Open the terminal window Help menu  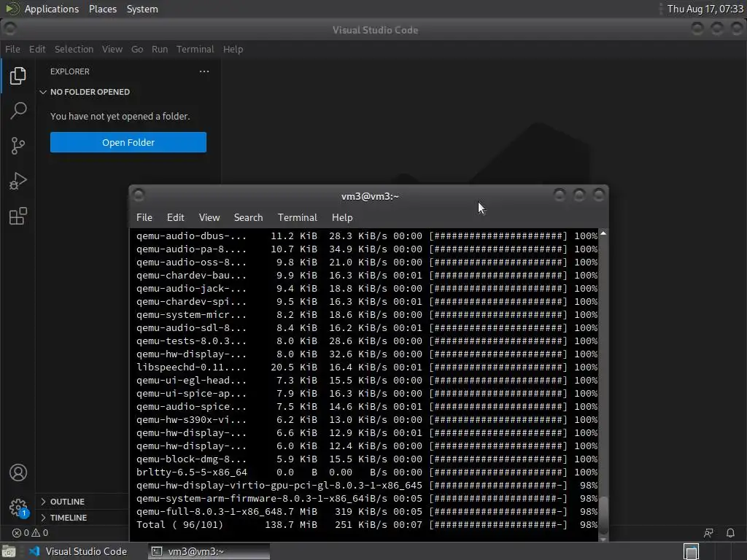coord(342,217)
